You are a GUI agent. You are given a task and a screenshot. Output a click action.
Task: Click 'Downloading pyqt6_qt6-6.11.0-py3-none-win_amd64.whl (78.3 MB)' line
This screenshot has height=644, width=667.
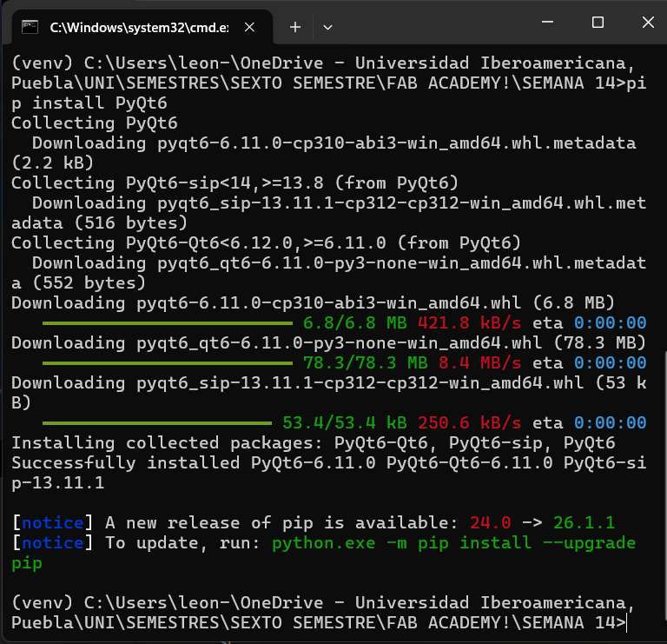coord(329,343)
